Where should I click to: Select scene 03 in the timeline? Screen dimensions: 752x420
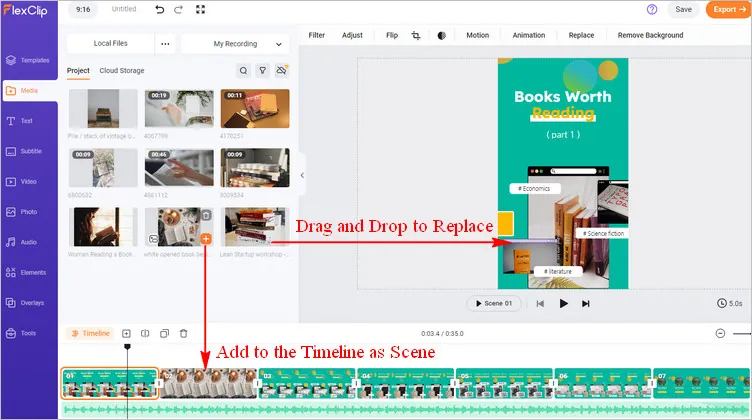pyautogui.click(x=307, y=383)
